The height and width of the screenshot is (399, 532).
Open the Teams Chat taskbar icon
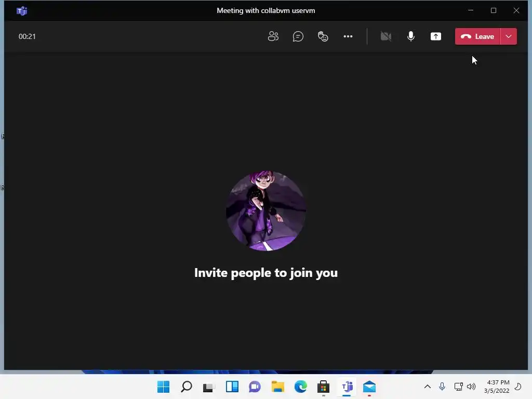255,387
